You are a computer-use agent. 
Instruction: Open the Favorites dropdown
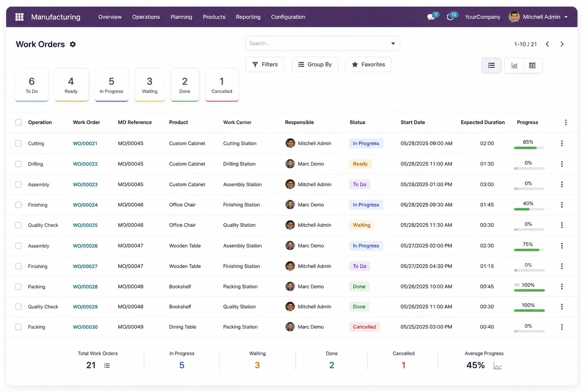(368, 65)
